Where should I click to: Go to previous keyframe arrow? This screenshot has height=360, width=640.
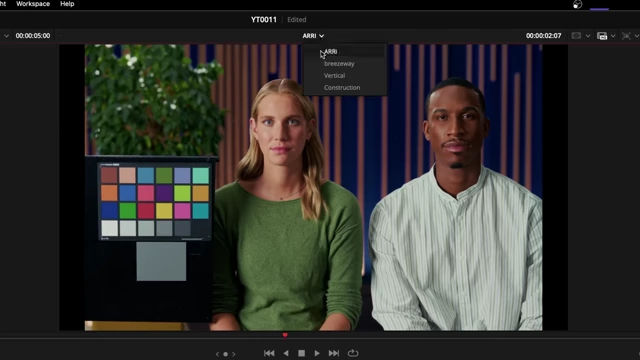coord(217,354)
